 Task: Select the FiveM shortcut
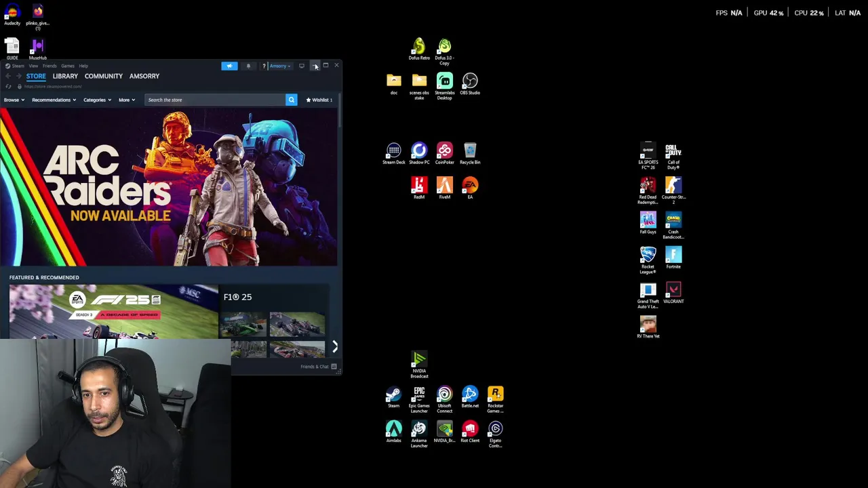tap(444, 188)
